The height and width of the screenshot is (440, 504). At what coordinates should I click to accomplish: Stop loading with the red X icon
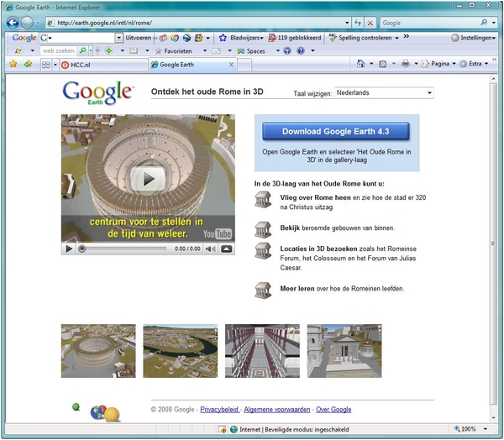click(370, 23)
